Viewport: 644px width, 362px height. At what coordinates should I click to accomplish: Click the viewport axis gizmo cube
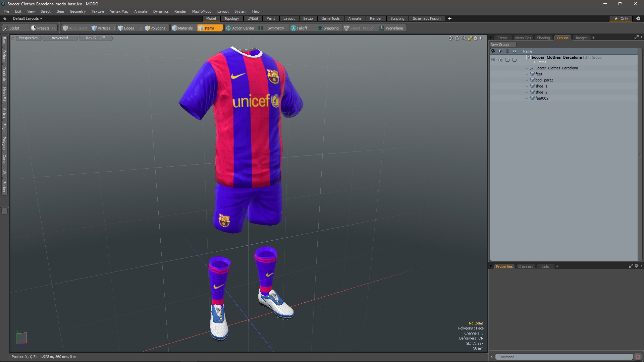click(x=21, y=338)
